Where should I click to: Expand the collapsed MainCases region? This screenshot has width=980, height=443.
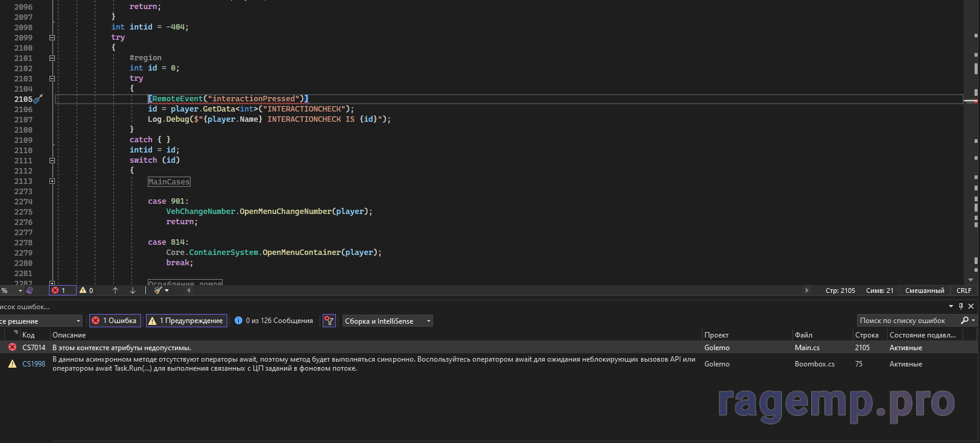(x=52, y=181)
